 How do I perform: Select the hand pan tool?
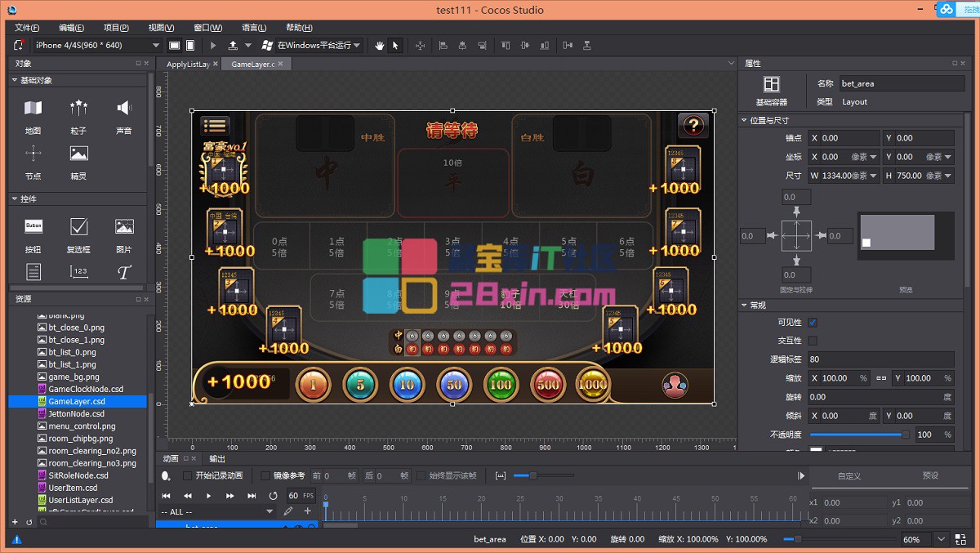(x=380, y=46)
